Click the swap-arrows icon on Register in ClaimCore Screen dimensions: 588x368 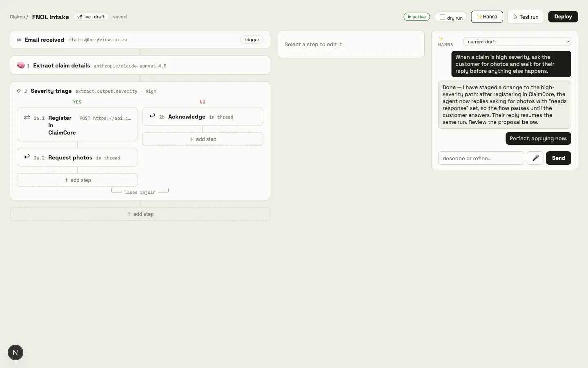tap(27, 117)
